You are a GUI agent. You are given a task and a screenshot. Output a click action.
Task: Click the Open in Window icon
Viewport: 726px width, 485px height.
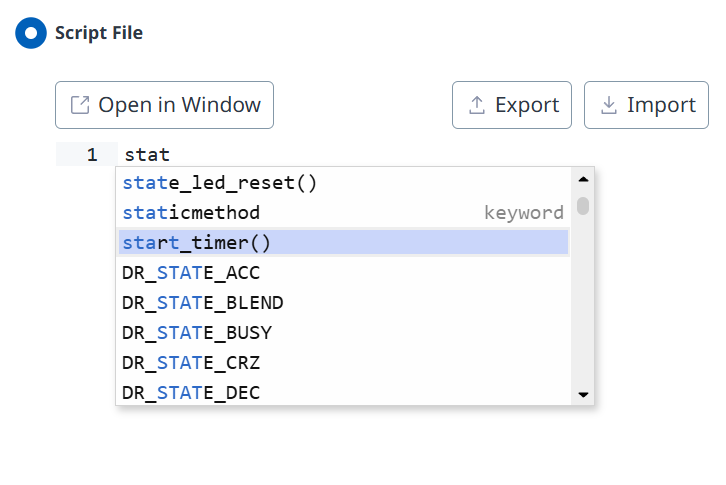(80, 105)
